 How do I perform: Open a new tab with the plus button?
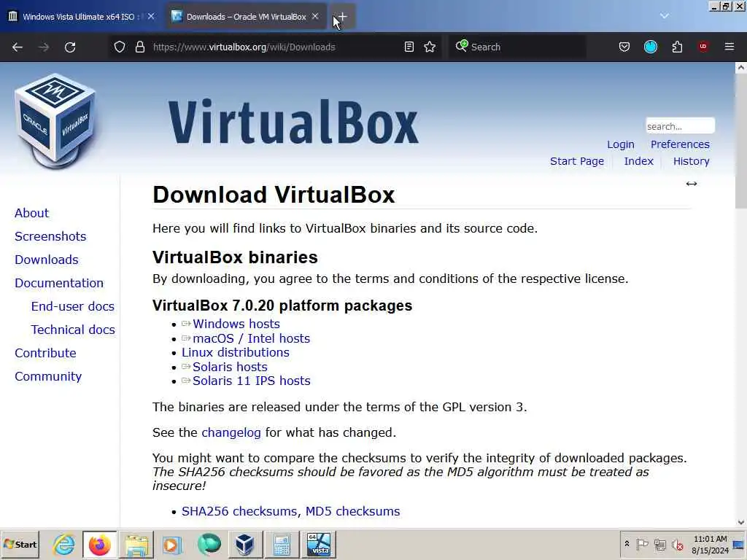(343, 17)
